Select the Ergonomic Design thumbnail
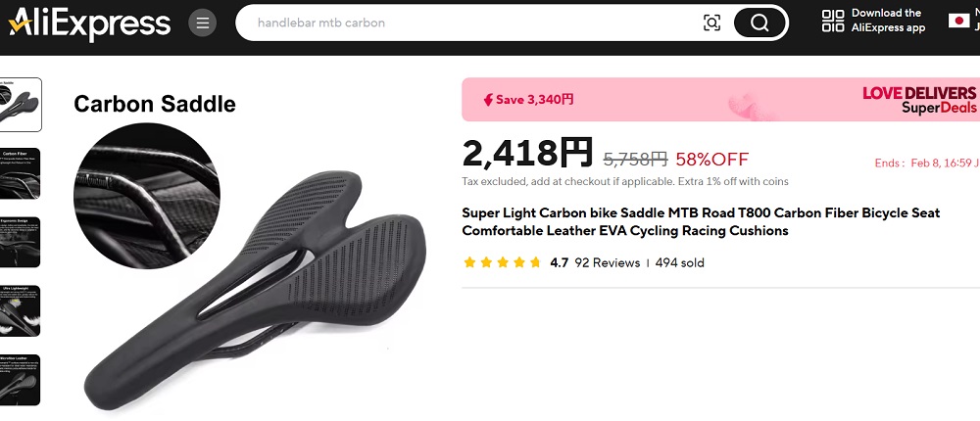 click(20, 243)
